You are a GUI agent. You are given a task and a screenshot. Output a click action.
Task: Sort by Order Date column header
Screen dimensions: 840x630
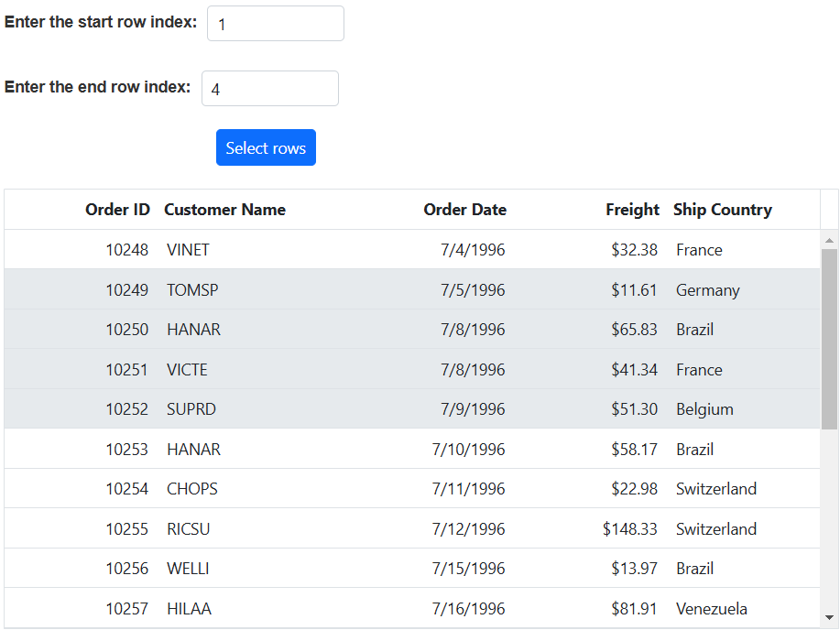[465, 210]
